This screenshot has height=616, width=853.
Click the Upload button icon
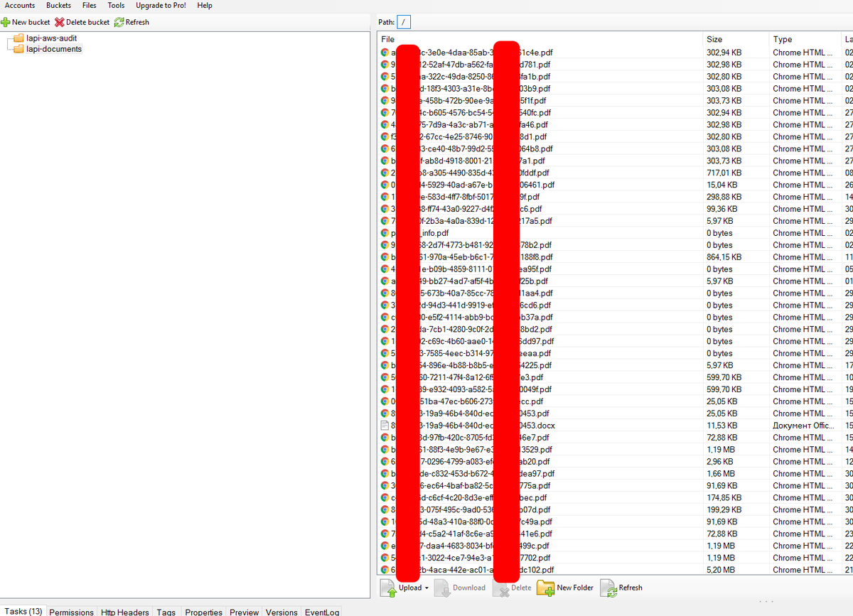(x=389, y=588)
